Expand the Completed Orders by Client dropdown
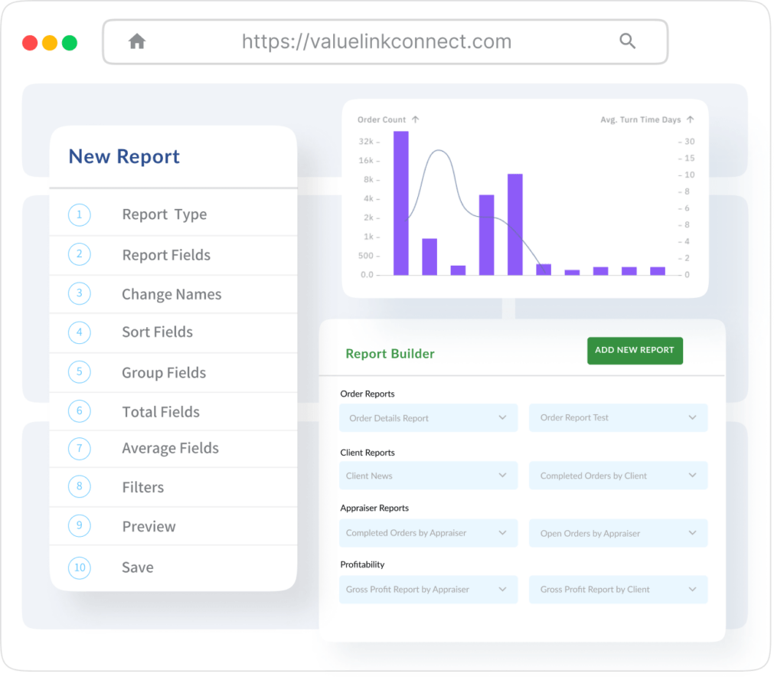Viewport: 784px width, 677px height. pyautogui.click(x=618, y=476)
